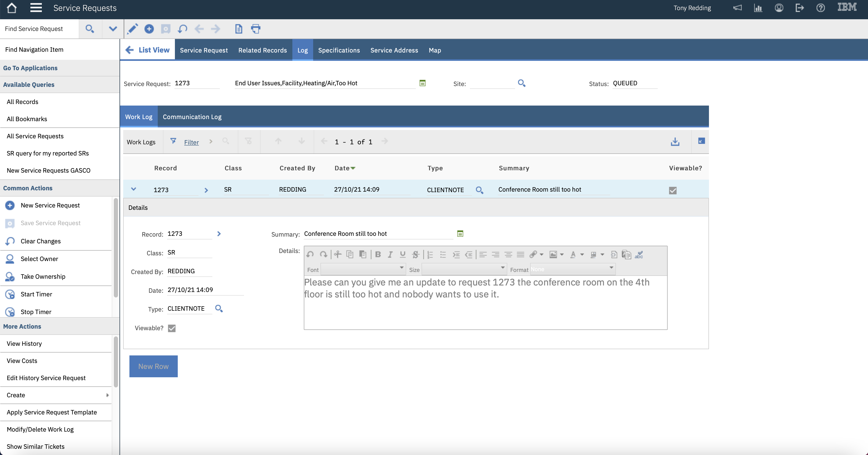Toggle Viewable checkbox in the Details section
The image size is (868, 455).
172,328
